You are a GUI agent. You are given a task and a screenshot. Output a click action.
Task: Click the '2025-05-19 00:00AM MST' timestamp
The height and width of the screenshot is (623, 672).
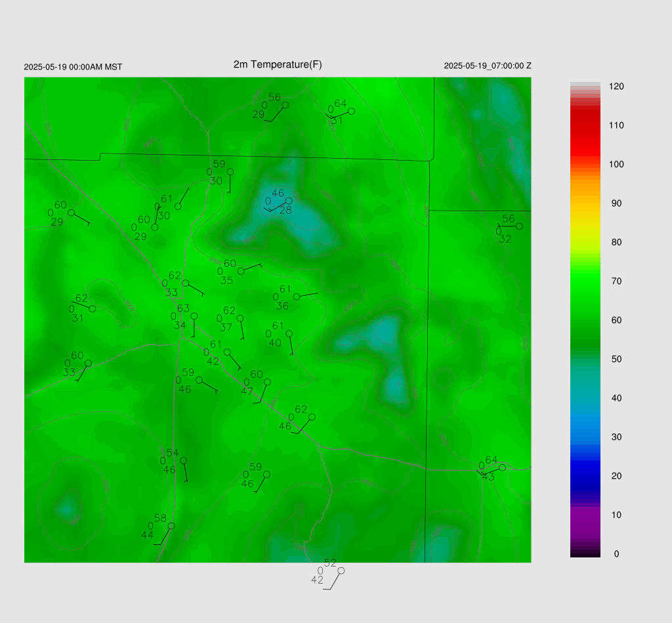(73, 68)
